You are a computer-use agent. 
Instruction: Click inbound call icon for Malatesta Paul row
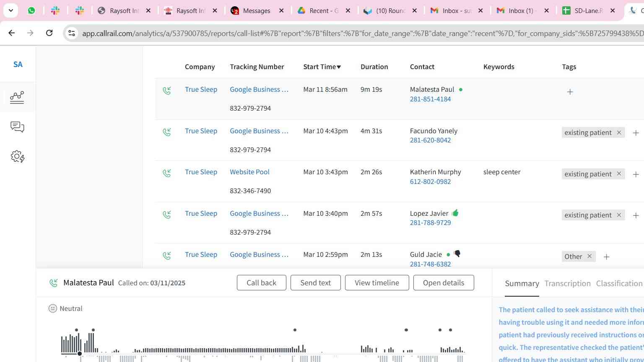167,90
